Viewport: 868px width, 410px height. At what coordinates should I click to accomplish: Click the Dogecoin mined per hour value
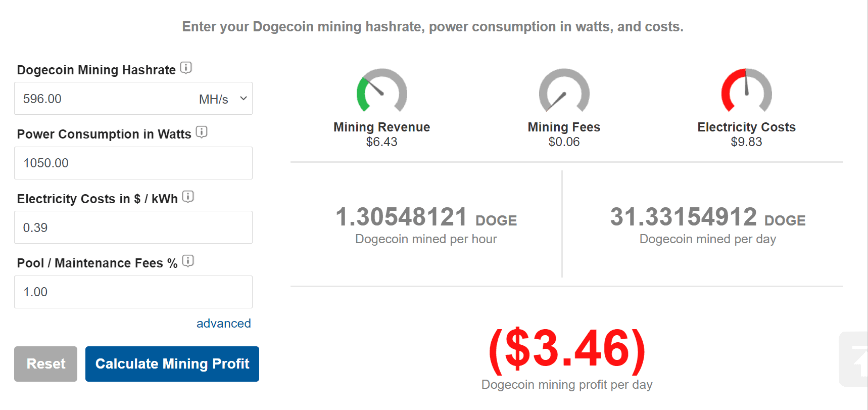click(x=402, y=217)
